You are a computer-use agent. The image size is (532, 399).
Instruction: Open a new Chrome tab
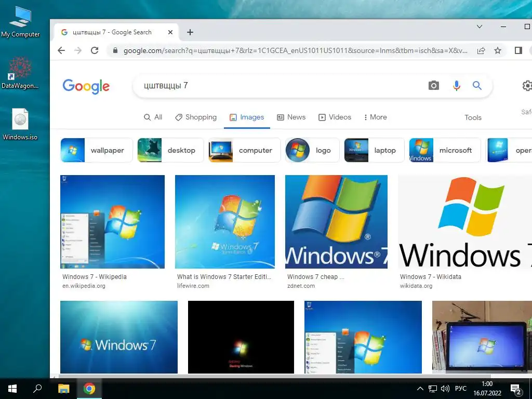tap(190, 32)
